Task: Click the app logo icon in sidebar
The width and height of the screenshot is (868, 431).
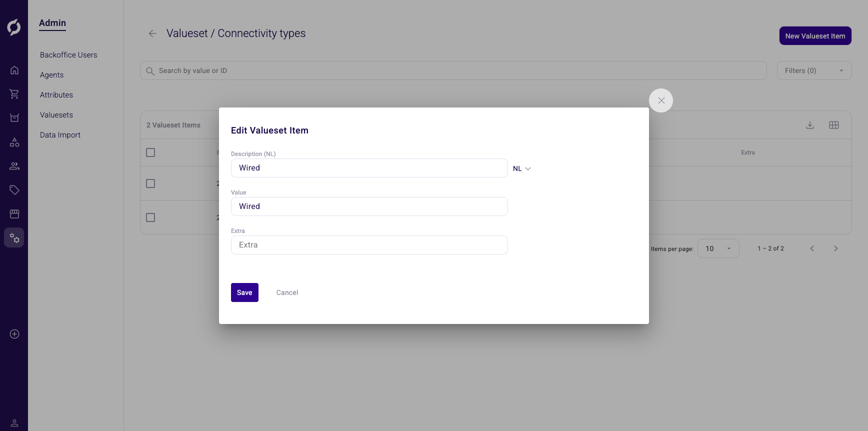Action: 14,27
